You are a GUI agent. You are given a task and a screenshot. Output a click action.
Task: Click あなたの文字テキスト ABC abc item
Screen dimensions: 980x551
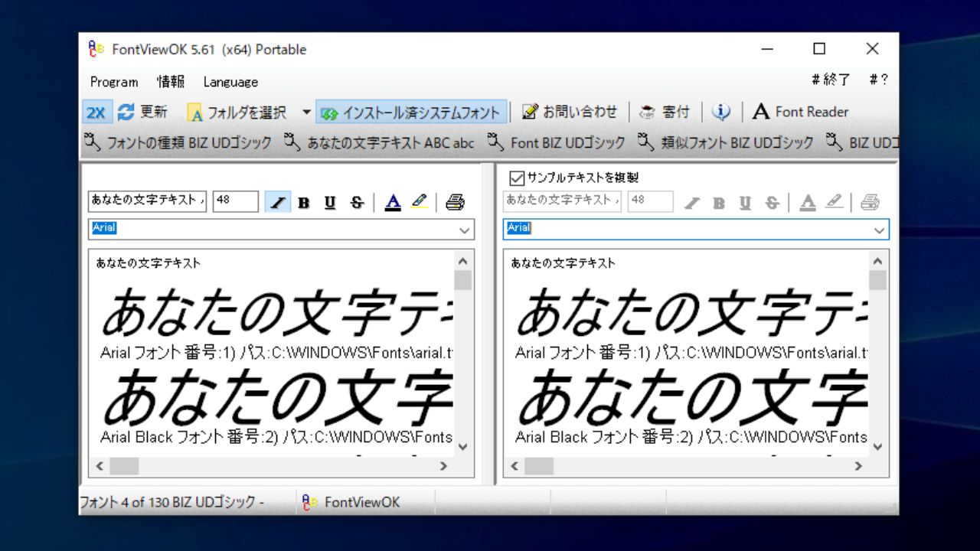pyautogui.click(x=379, y=142)
